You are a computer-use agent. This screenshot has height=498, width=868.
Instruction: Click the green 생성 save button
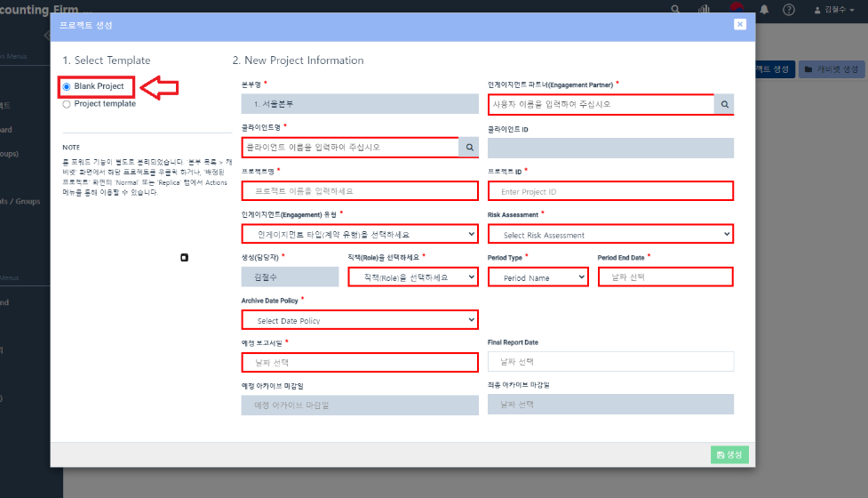(x=729, y=454)
